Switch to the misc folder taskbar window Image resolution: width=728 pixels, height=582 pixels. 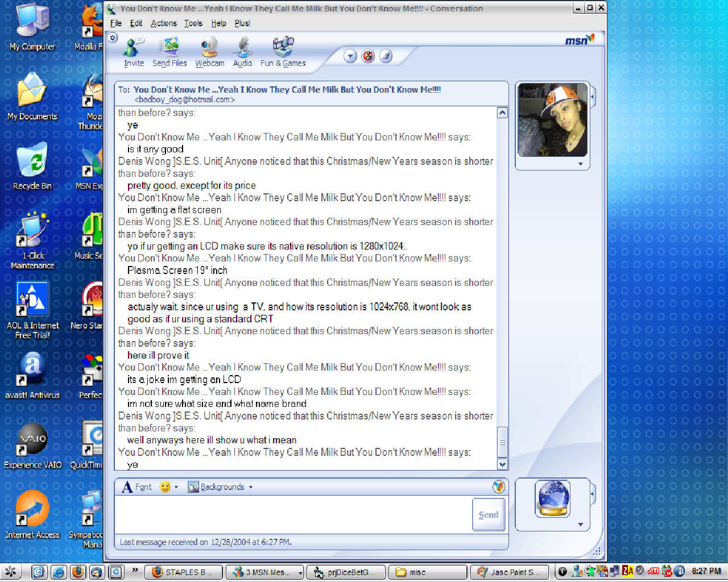pos(428,572)
